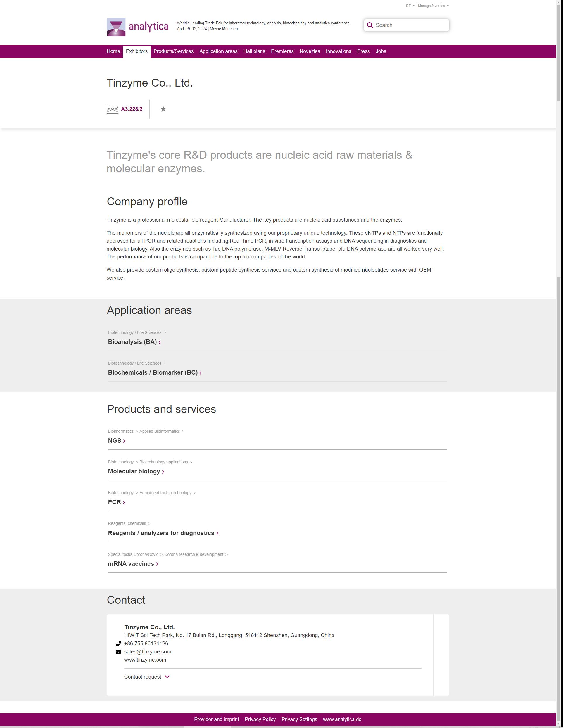Click into the Search input field
The width and height of the screenshot is (563, 728).
pos(410,25)
